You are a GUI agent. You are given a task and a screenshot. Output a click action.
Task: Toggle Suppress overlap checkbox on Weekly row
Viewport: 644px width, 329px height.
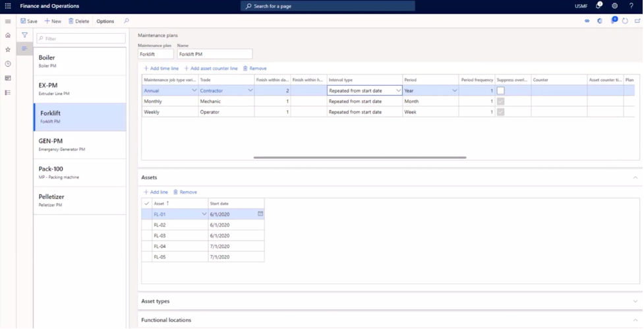tap(501, 112)
